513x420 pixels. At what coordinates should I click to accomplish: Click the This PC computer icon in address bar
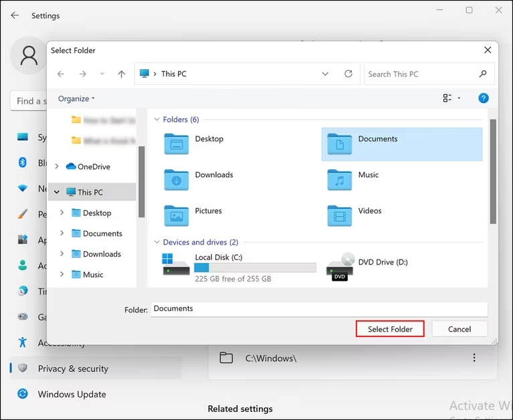tap(144, 74)
